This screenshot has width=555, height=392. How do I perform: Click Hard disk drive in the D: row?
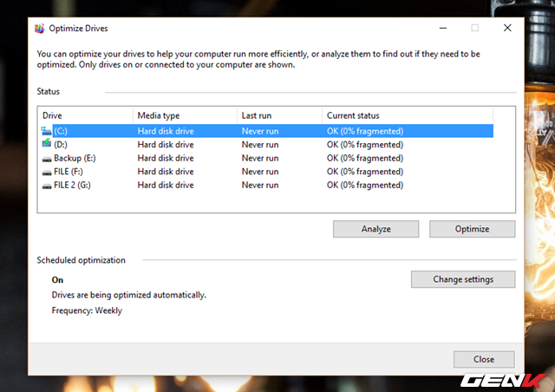click(x=166, y=145)
